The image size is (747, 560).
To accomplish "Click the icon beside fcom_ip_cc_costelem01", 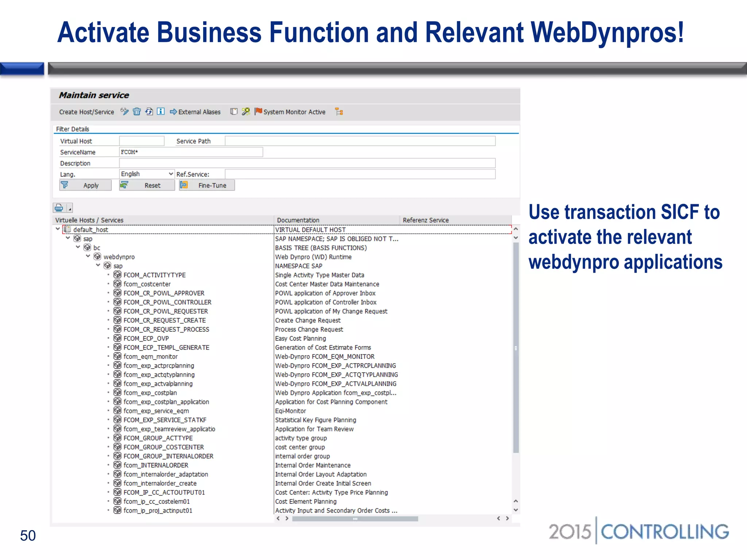I will pyautogui.click(x=117, y=501).
